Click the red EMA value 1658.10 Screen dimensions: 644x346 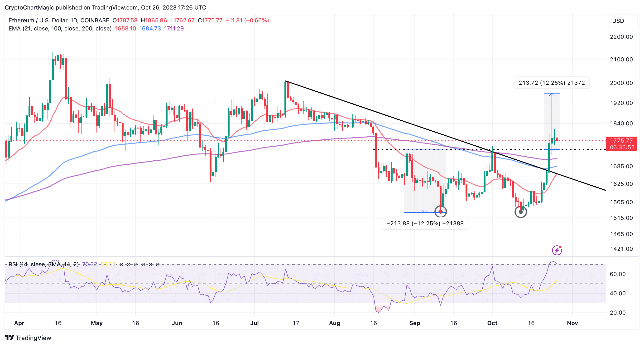click(125, 29)
